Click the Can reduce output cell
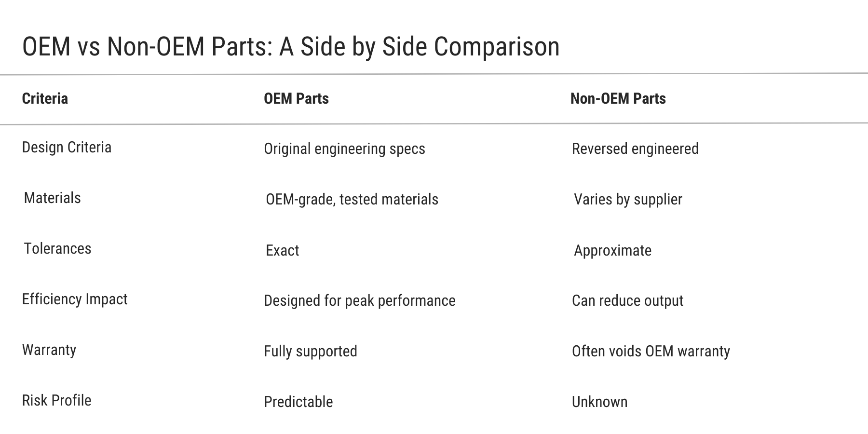868x434 pixels. [x=627, y=301]
